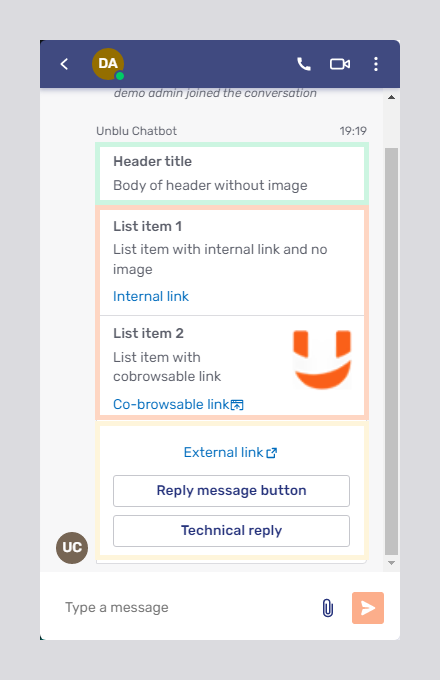The width and height of the screenshot is (440, 680).
Task: Click 'Body of header without image' text
Action: point(210,186)
